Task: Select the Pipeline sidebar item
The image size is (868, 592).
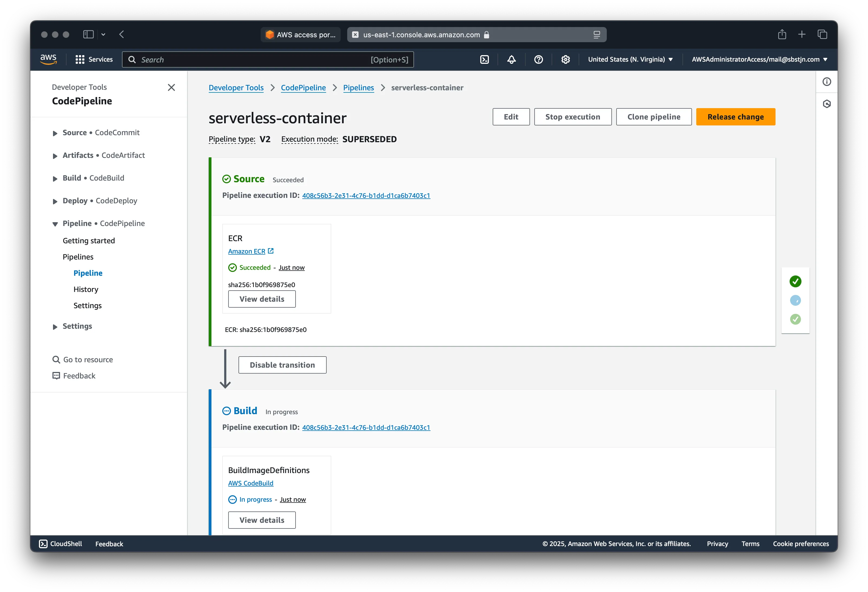Action: tap(88, 273)
